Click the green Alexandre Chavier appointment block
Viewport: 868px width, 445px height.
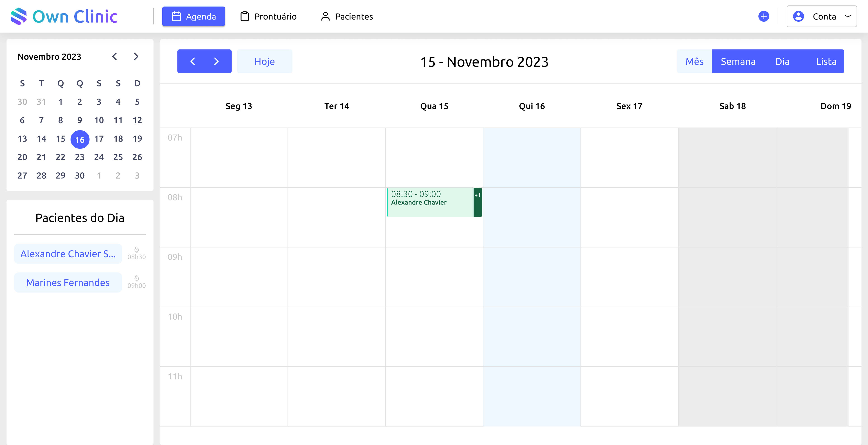428,202
